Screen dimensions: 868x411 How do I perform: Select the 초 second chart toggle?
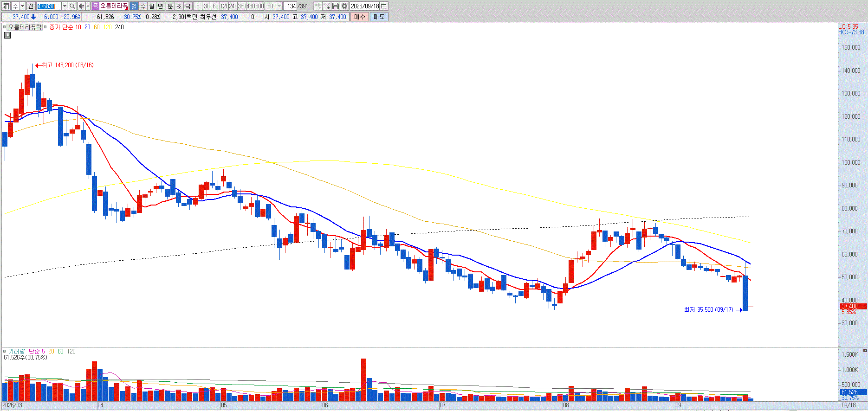179,6
